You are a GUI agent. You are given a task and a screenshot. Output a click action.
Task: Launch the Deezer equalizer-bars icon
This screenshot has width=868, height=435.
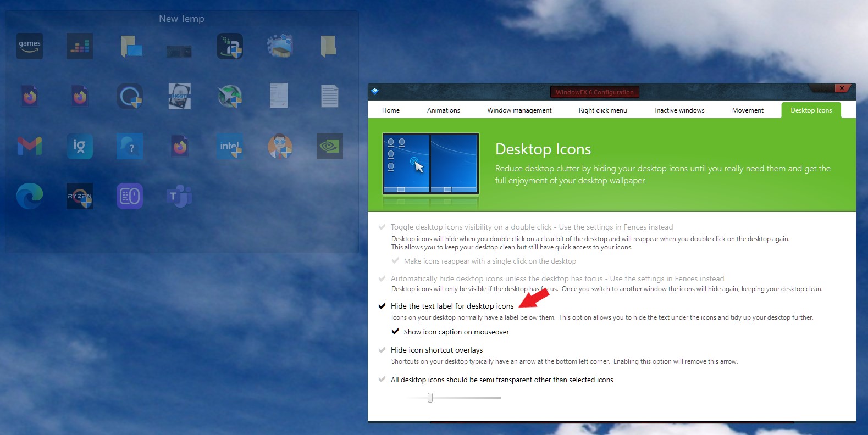pyautogui.click(x=80, y=46)
